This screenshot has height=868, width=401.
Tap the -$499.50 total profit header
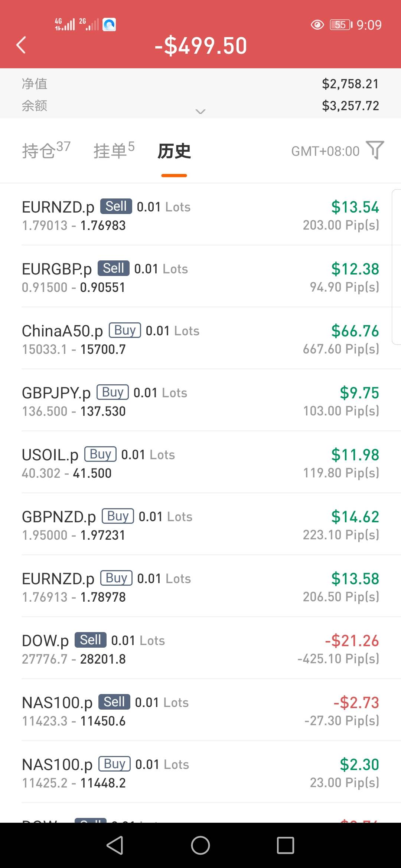point(201,46)
